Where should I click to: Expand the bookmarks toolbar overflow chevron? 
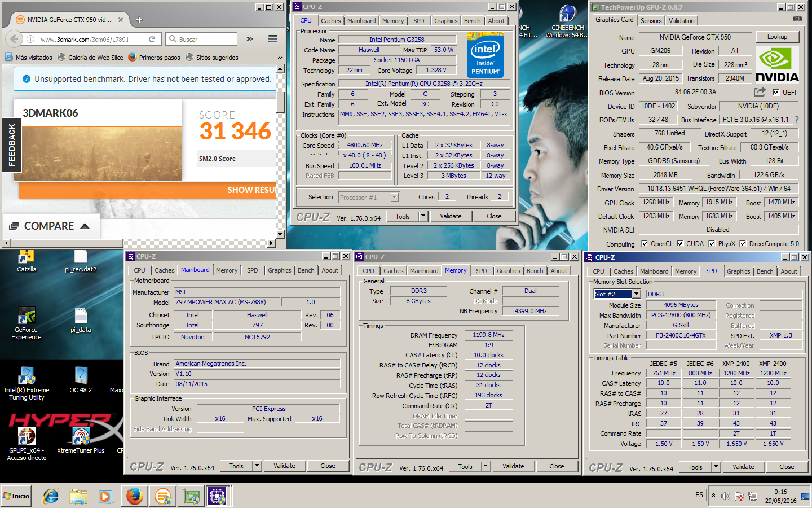[280, 58]
